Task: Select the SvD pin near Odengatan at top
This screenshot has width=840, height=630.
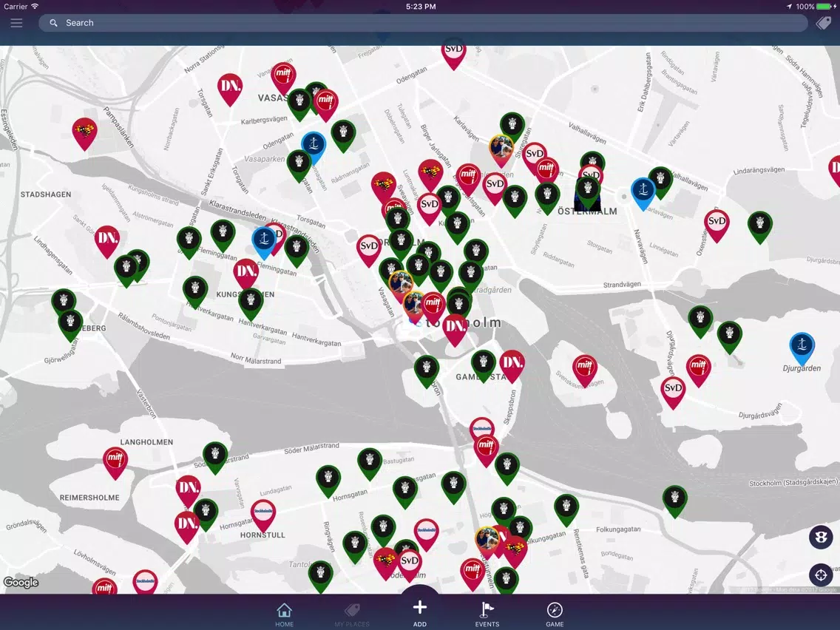Action: [x=454, y=53]
